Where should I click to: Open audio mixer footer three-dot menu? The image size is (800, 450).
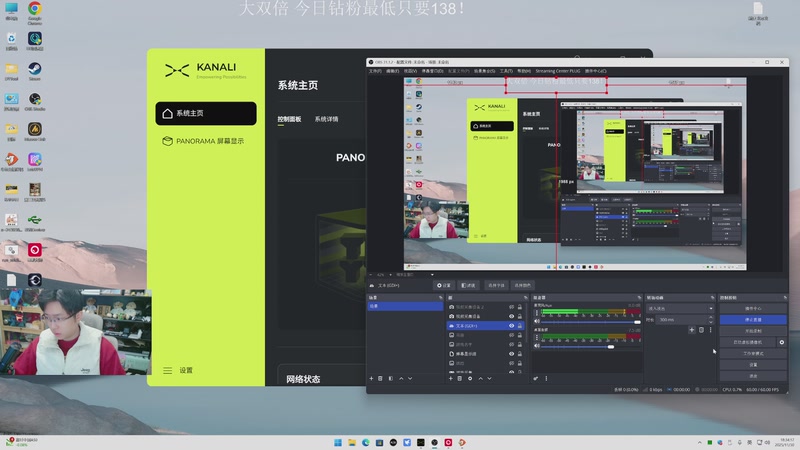tap(546, 379)
